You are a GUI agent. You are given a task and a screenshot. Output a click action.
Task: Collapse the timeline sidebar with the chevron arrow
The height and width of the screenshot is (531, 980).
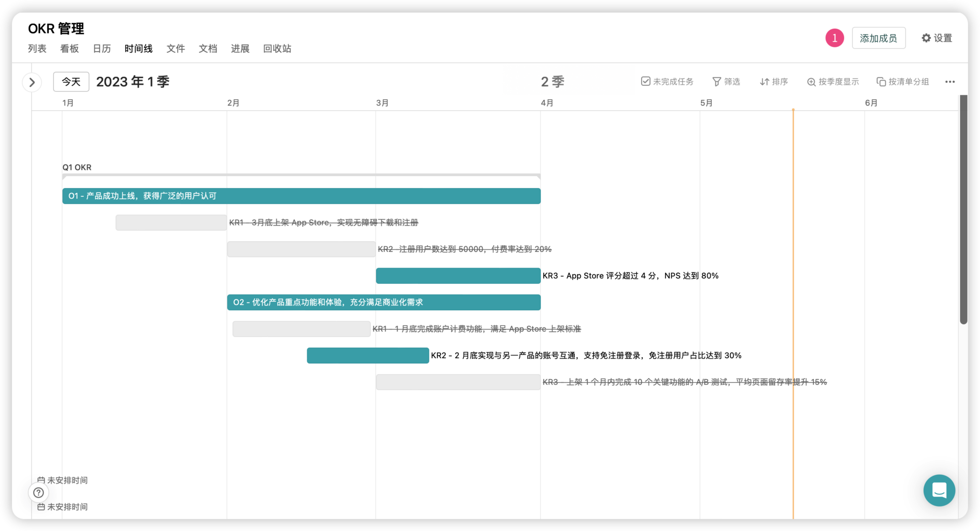[32, 82]
